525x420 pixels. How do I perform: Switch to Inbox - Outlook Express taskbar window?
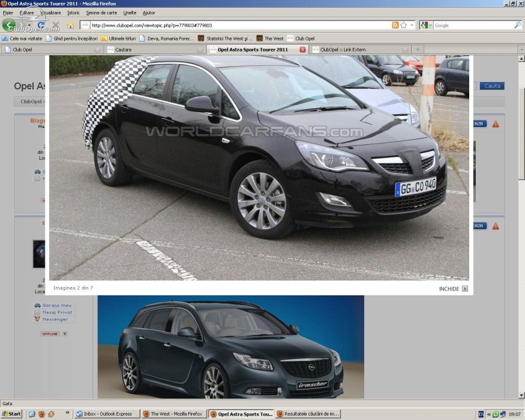107,414
